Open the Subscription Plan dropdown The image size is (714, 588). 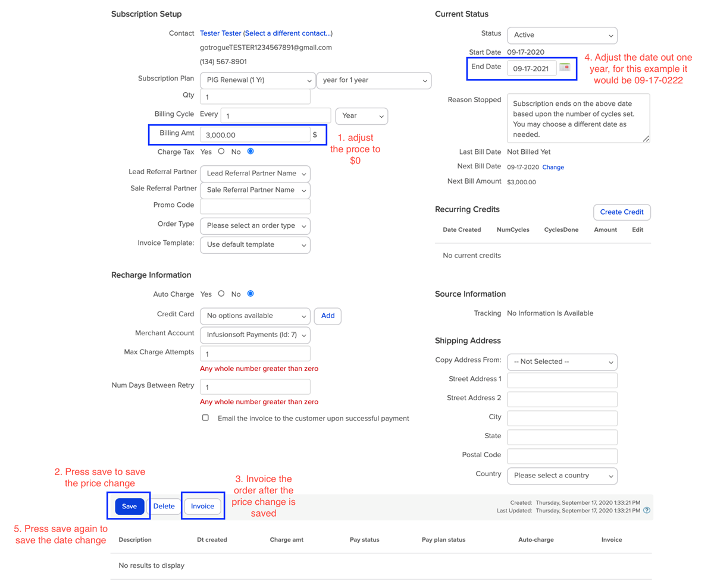click(x=258, y=80)
